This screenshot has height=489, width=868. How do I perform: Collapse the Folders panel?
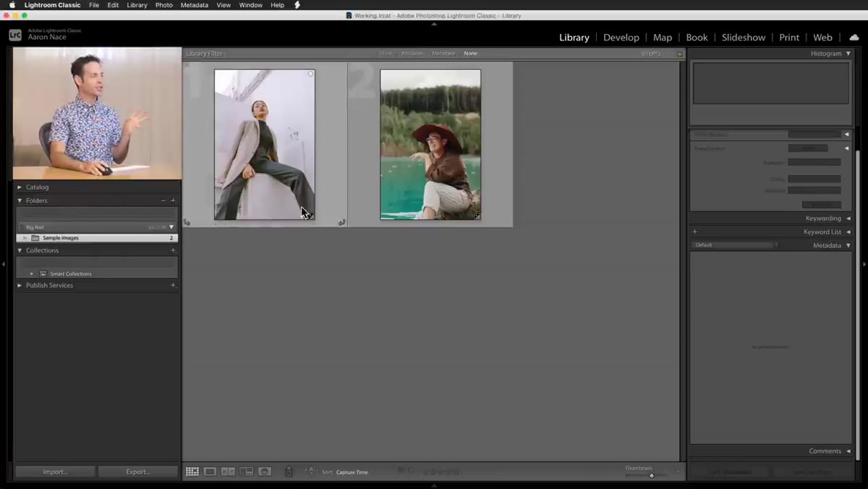tap(20, 200)
